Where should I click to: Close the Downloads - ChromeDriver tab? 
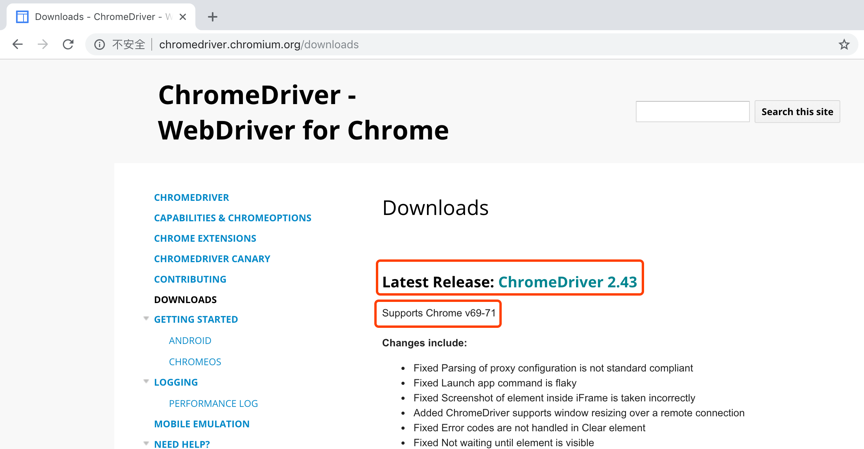point(183,17)
